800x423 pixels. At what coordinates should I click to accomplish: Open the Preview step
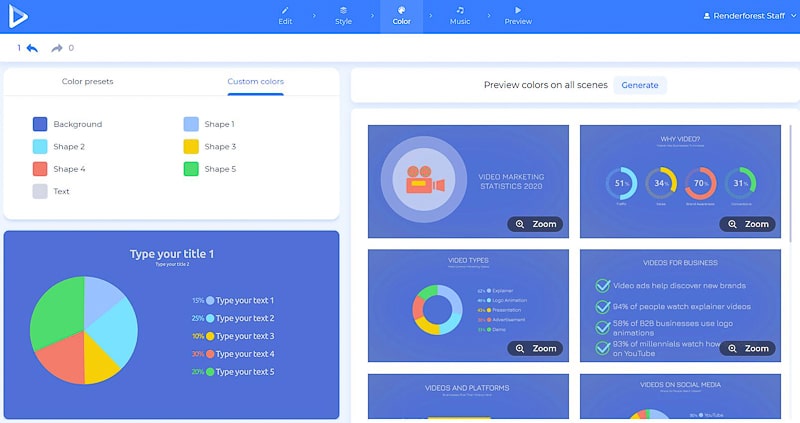[518, 16]
